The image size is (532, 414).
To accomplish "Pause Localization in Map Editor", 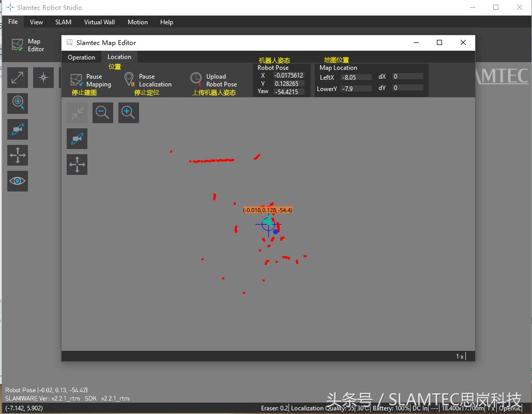I will click(x=148, y=81).
